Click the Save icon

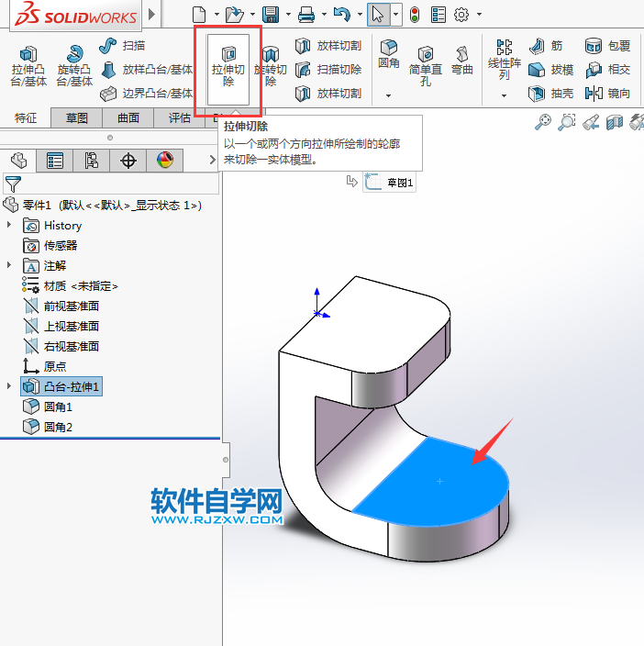(271, 15)
